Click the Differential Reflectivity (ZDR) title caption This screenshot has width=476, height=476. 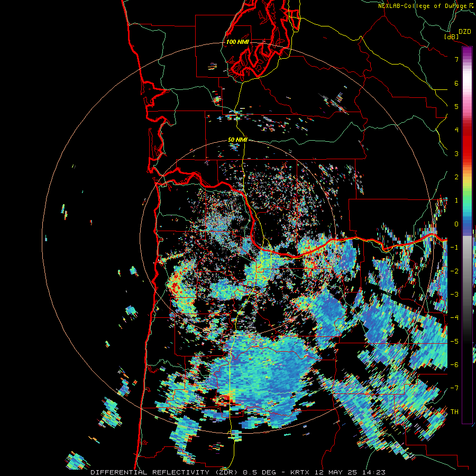pos(166,472)
